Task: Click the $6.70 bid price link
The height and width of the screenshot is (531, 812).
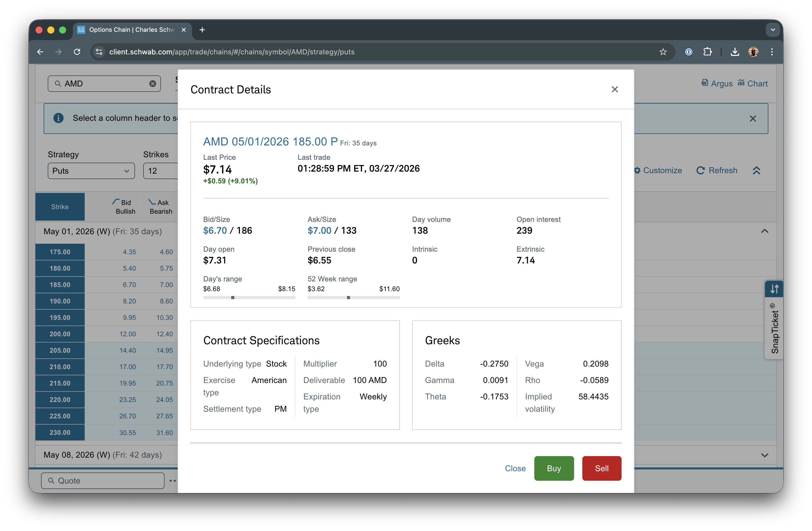Action: 215,231
